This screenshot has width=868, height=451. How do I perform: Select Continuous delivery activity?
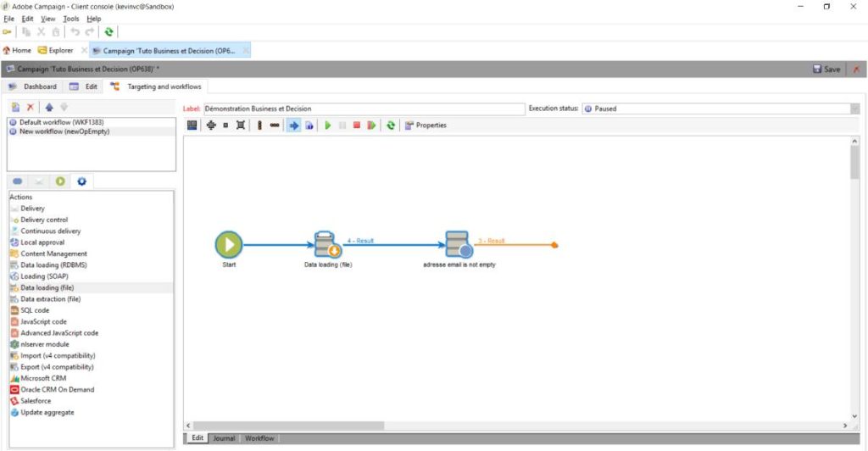pos(50,231)
